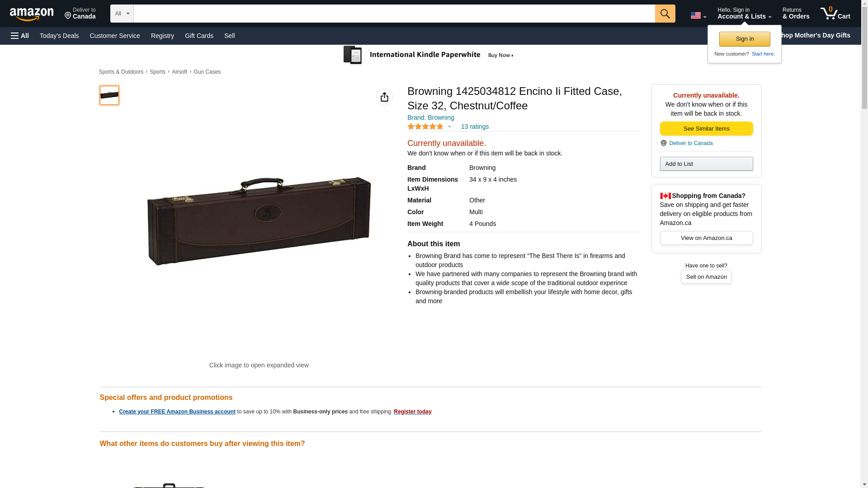Expand the rating breakdown chevron
This screenshot has width=868, height=488.
449,127
